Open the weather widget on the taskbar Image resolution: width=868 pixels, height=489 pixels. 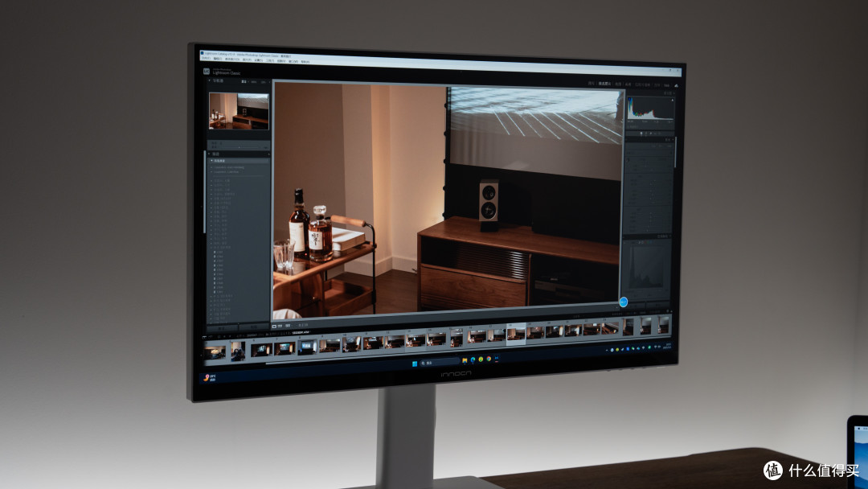point(210,378)
